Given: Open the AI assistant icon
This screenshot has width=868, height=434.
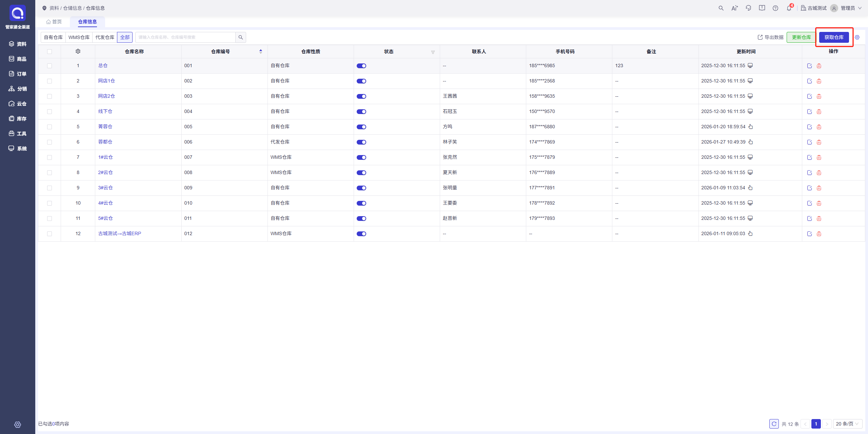Looking at the screenshot, I should click(734, 8).
